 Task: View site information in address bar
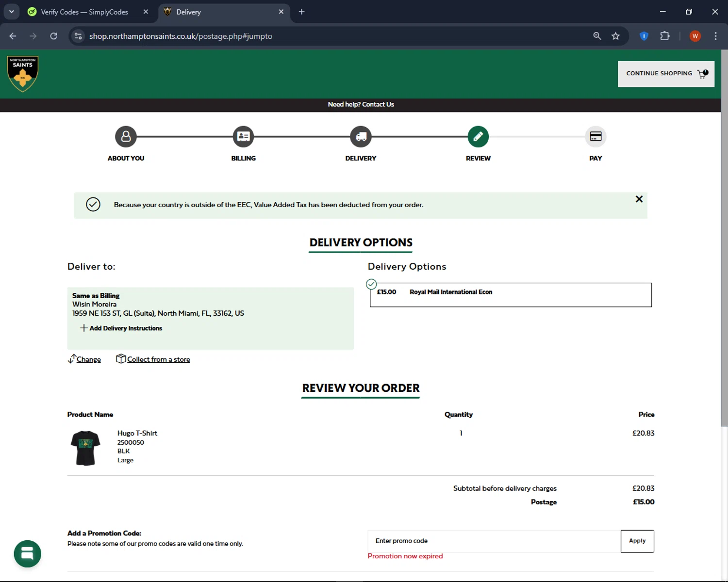(78, 36)
